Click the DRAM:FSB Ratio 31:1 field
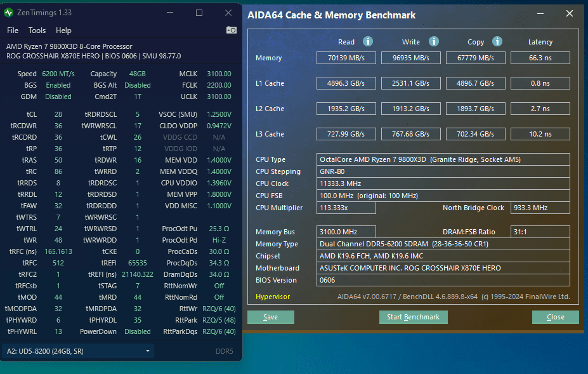This screenshot has width=588, height=374. [x=540, y=232]
